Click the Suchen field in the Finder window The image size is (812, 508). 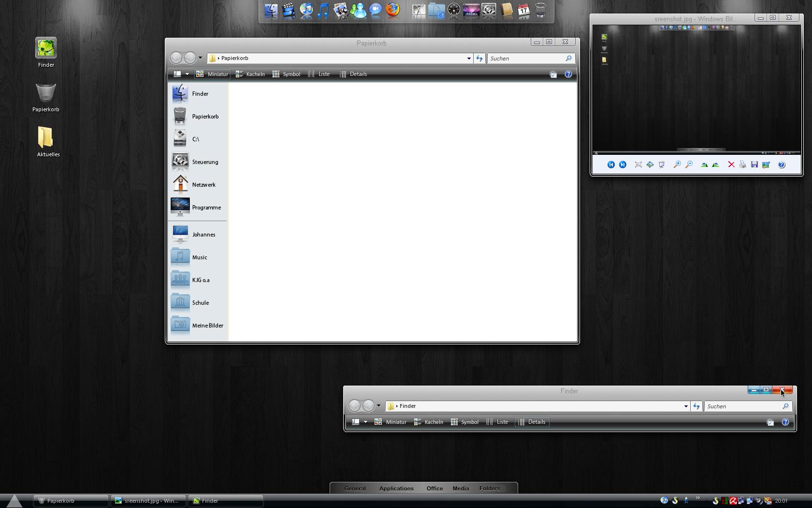coord(742,406)
